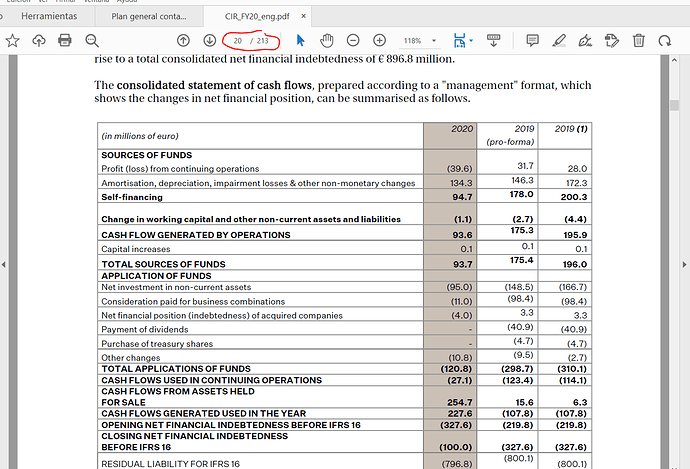
Task: Add a comment note with the speech bubble icon
Action: click(532, 40)
